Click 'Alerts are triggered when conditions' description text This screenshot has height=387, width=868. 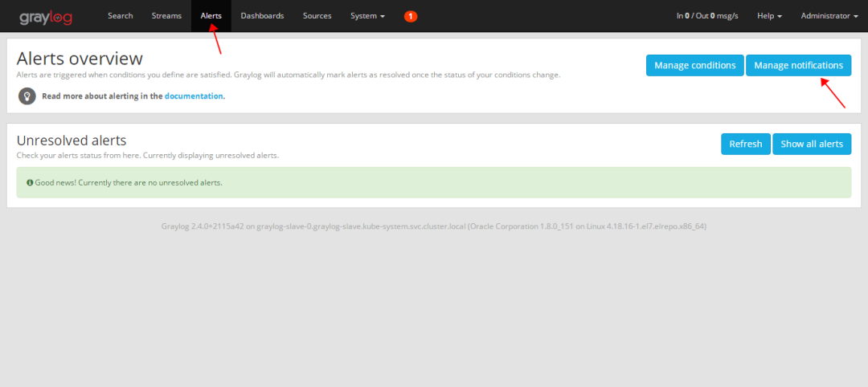pyautogui.click(x=289, y=75)
